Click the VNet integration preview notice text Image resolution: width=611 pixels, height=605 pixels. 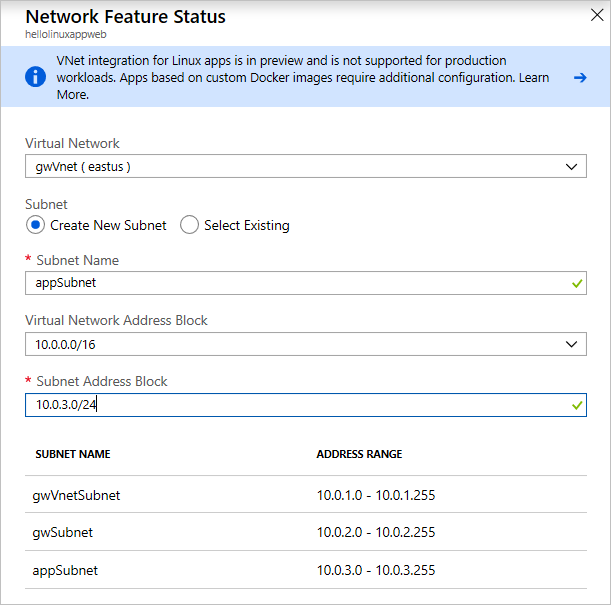coord(303,77)
